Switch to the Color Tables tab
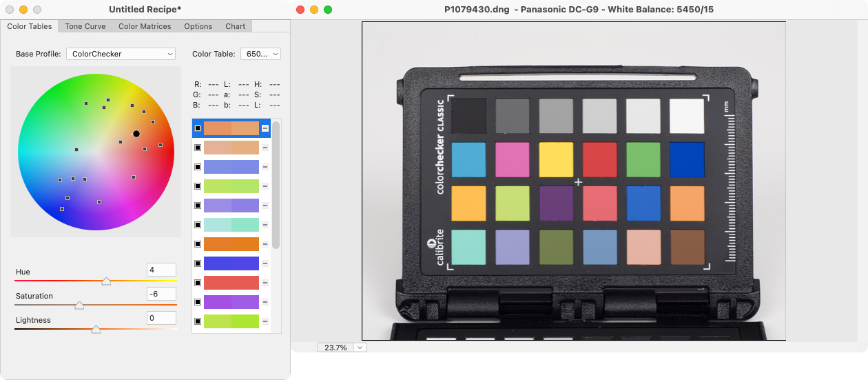The height and width of the screenshot is (380, 868). (30, 26)
